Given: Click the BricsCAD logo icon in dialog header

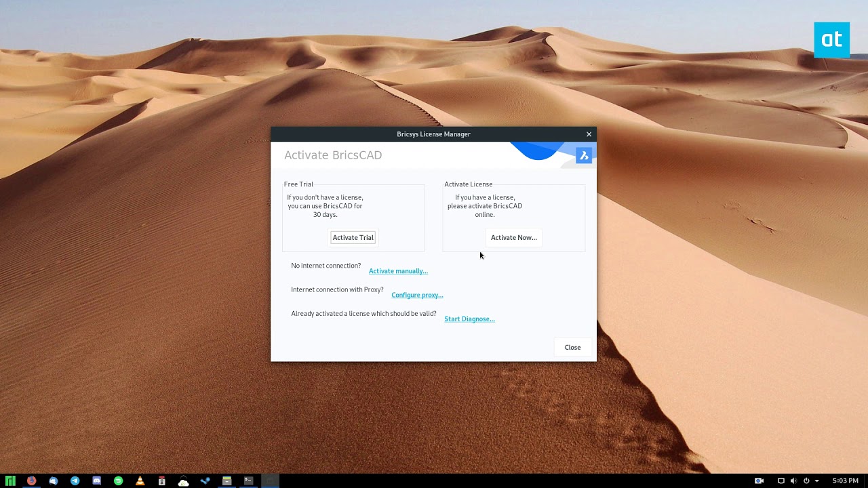Looking at the screenshot, I should point(584,156).
